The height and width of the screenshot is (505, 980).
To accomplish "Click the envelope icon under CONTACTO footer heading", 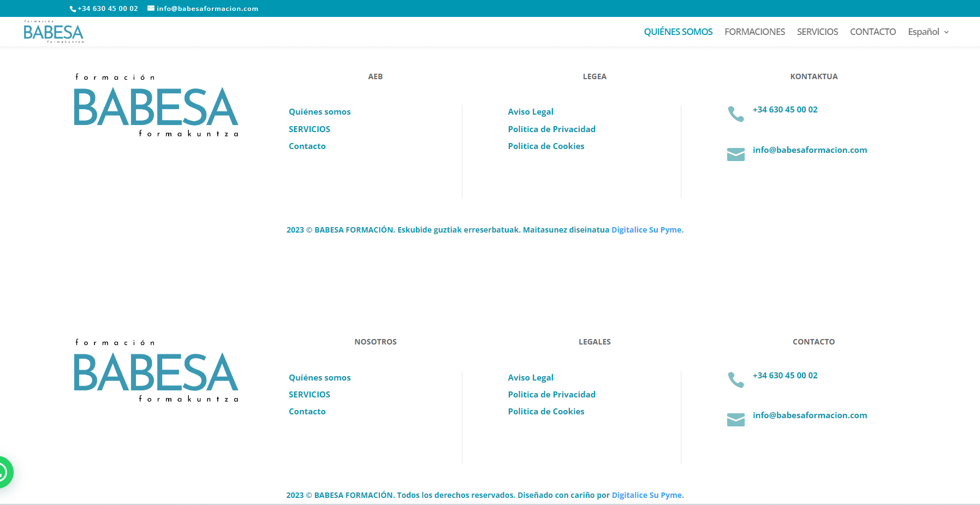I will (x=736, y=420).
